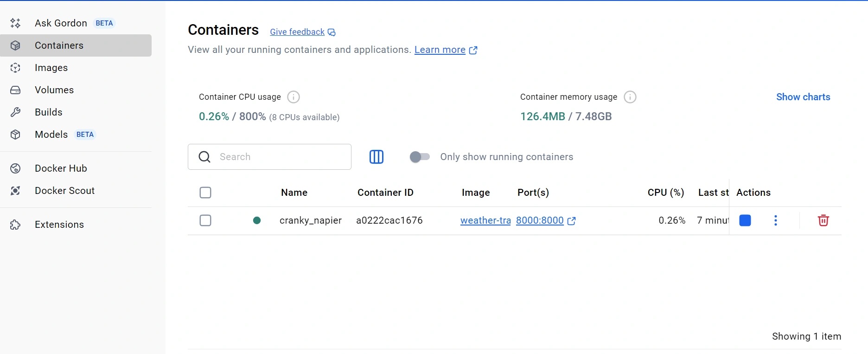Click the Docker Hub icon
The width and height of the screenshot is (868, 354).
pos(15,168)
